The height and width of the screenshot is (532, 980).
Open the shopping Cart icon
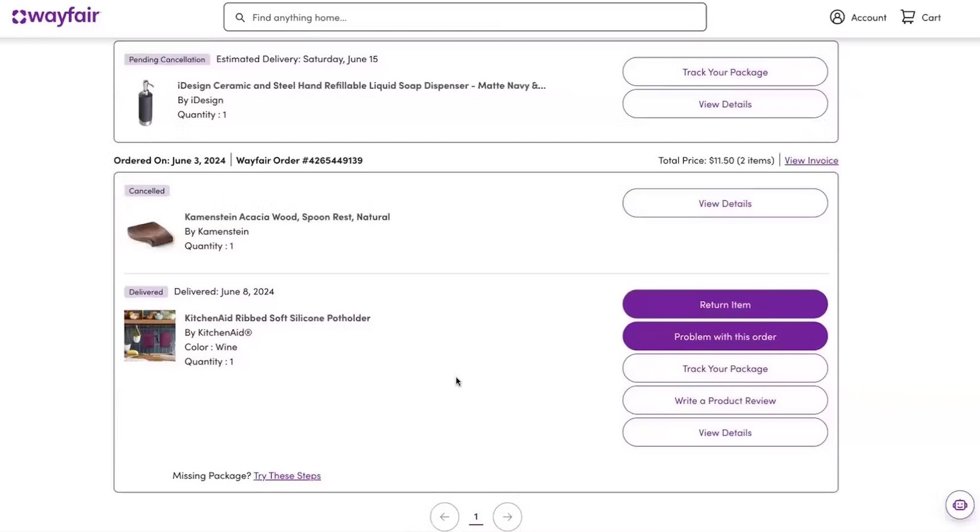[x=908, y=17]
